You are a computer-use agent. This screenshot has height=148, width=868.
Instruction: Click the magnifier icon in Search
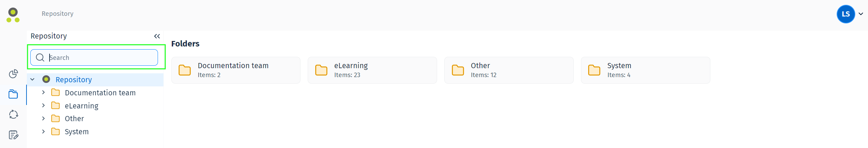[40, 57]
